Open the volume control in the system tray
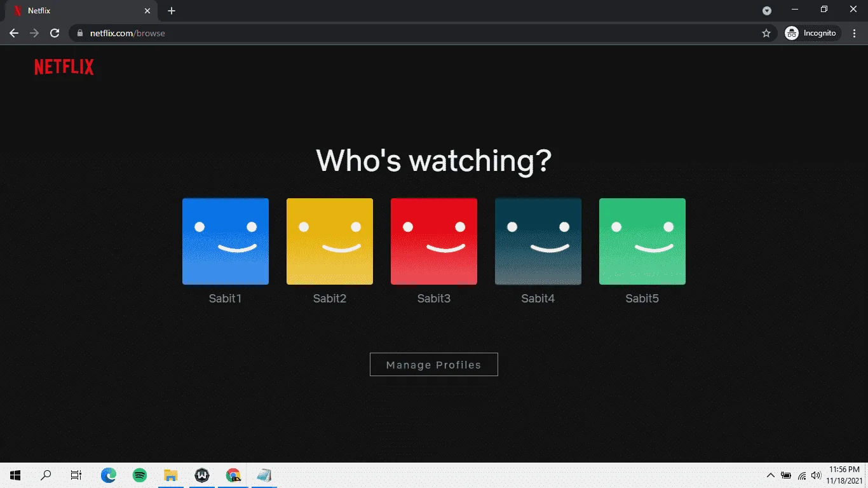 coord(817,475)
